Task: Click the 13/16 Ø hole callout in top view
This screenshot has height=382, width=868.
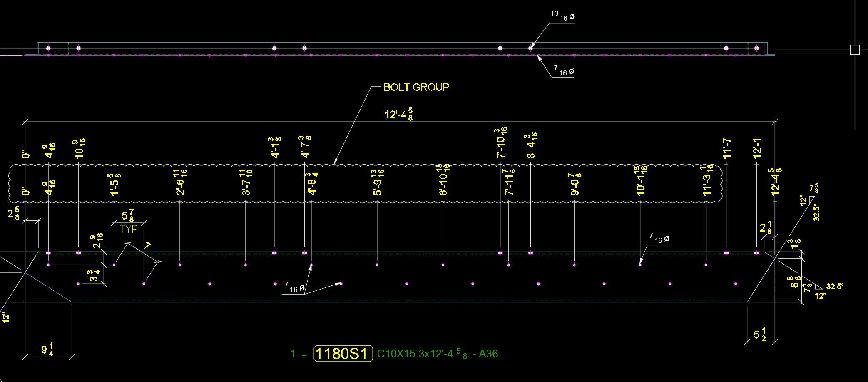Action: [561, 16]
